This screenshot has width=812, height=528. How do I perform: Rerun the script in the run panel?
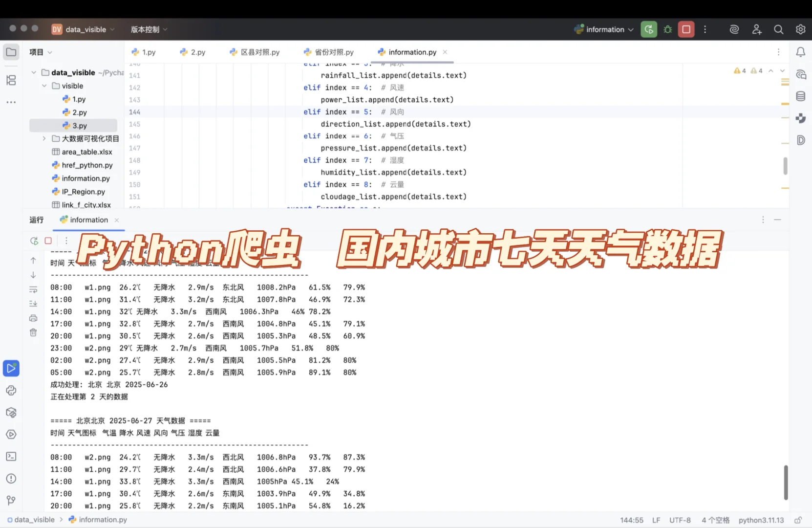click(x=33, y=241)
